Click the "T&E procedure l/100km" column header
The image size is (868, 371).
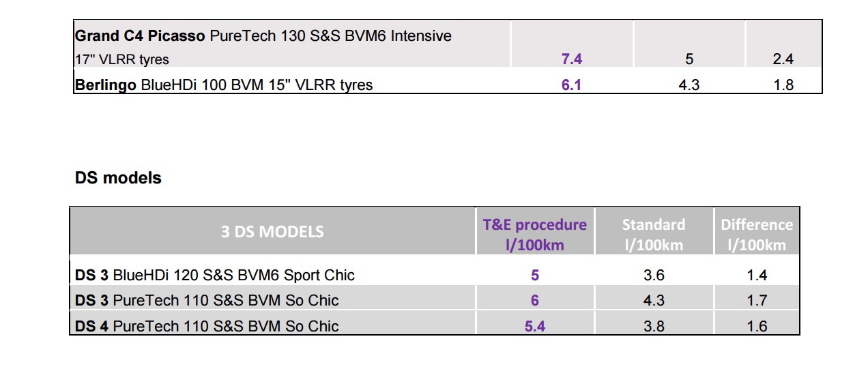click(x=535, y=235)
